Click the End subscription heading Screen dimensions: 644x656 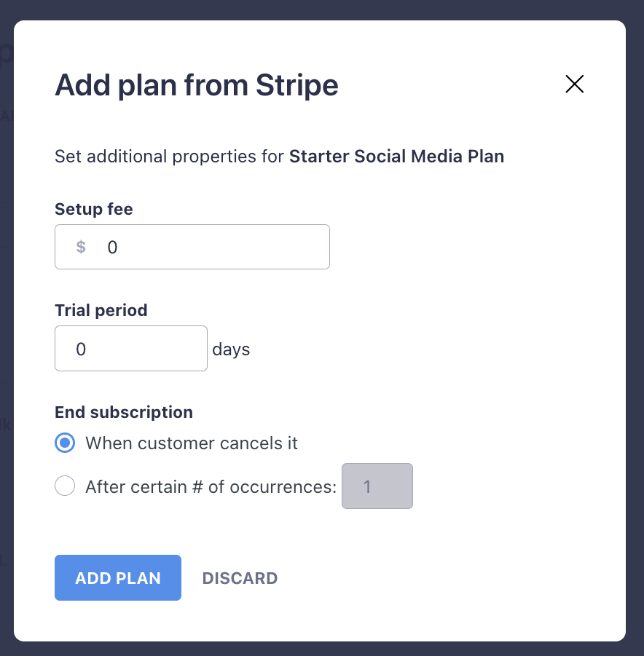point(124,412)
